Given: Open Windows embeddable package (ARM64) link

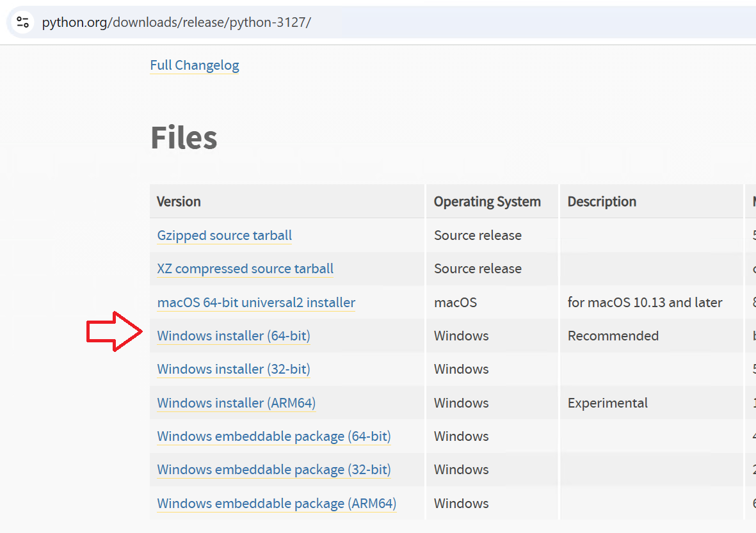Looking at the screenshot, I should coord(277,503).
